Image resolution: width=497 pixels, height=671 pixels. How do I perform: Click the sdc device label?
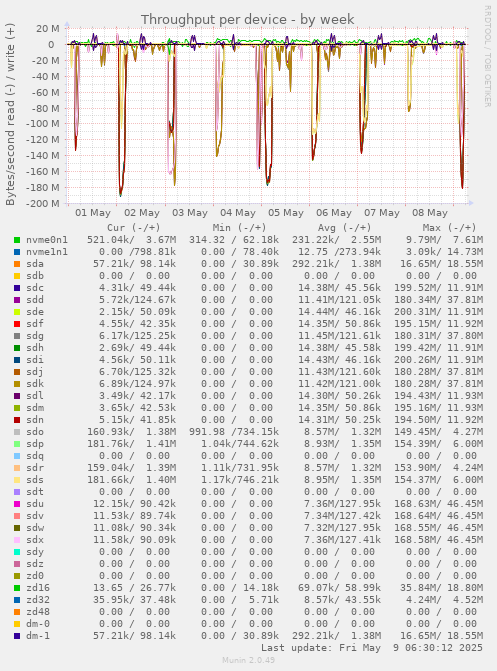click(x=35, y=288)
